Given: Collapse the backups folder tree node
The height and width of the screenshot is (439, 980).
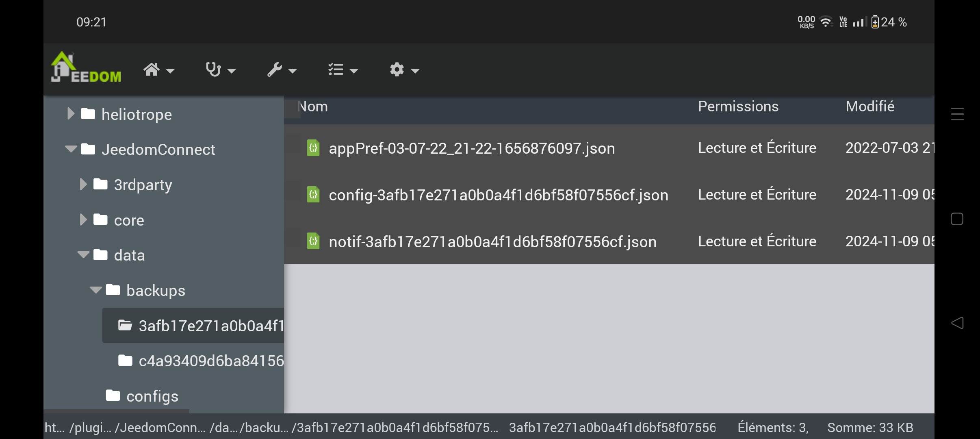Looking at the screenshot, I should point(95,290).
